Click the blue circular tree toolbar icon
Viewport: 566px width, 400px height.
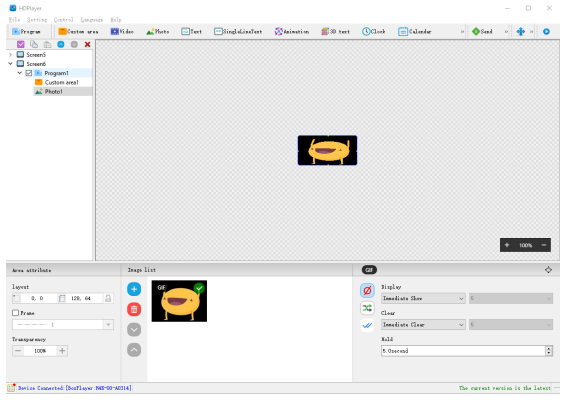tap(61, 44)
